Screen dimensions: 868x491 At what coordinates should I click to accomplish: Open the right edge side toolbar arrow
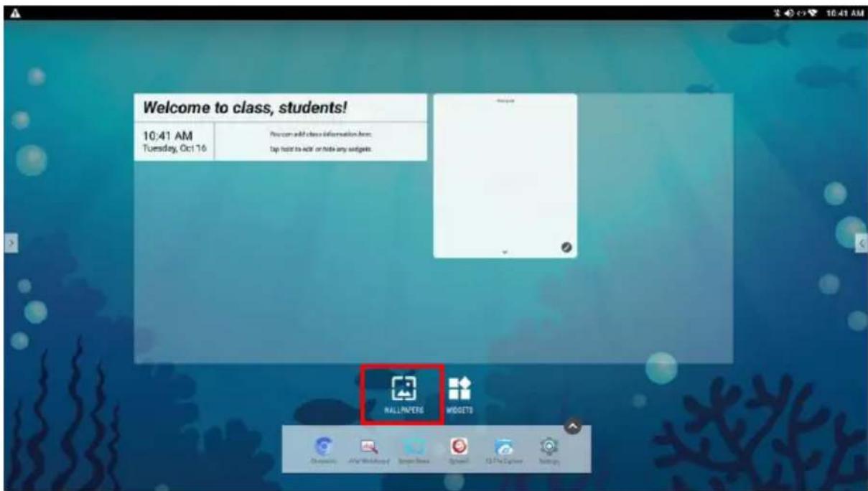tap(862, 244)
